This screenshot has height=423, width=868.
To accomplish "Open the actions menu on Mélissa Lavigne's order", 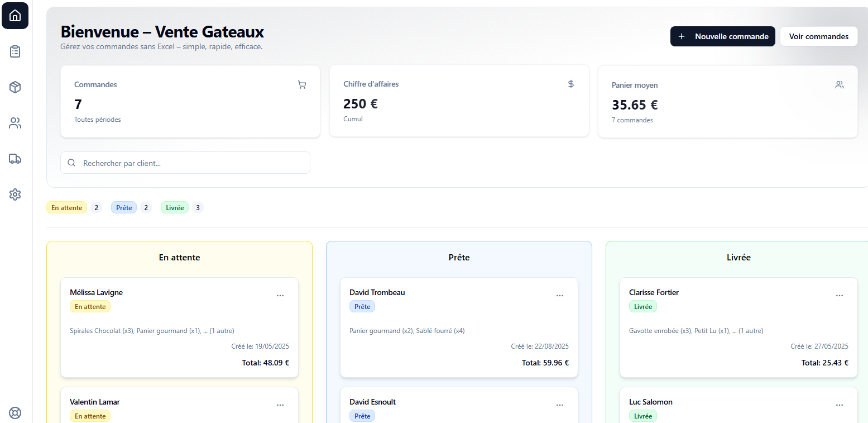I will [280, 295].
